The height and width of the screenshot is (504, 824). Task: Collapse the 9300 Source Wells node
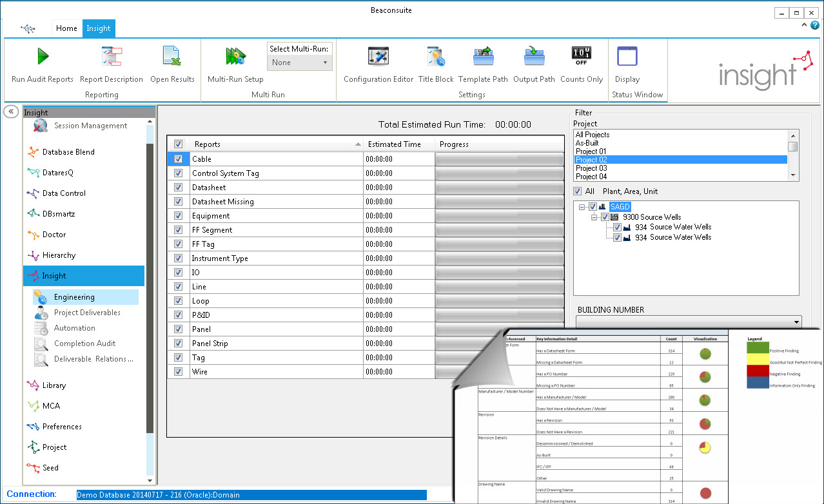594,217
